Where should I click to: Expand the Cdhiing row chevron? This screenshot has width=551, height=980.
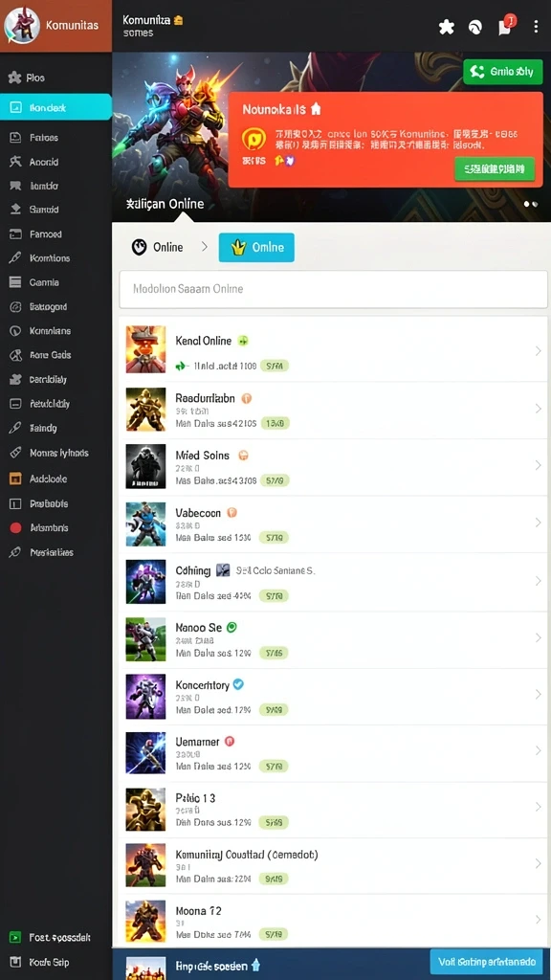(x=538, y=581)
